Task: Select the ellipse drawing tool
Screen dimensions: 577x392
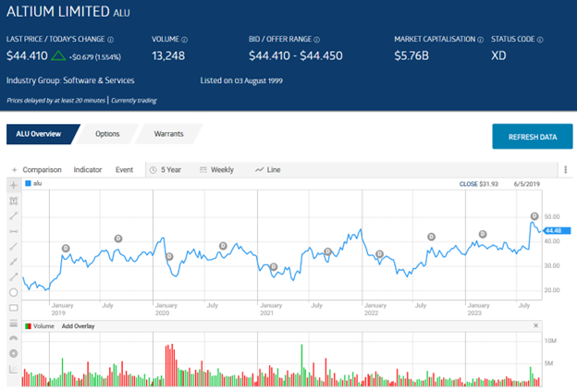Action: coord(14,292)
